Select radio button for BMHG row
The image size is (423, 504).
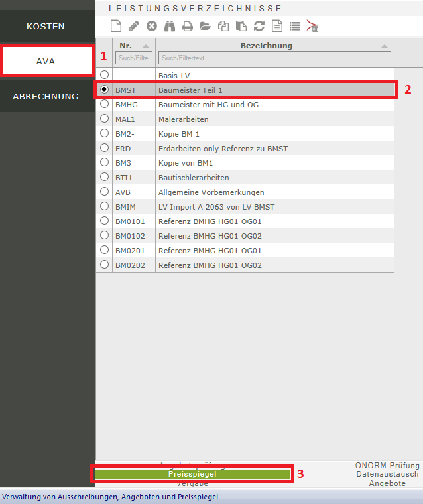tap(104, 104)
